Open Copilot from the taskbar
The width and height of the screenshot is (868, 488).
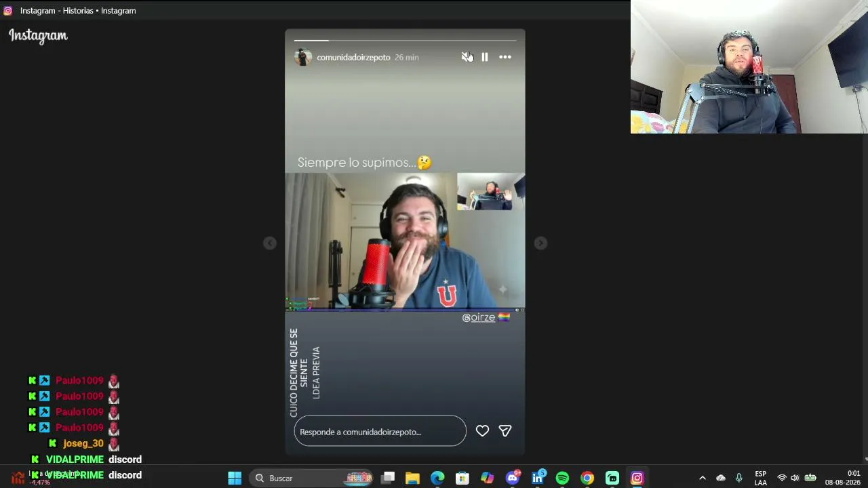pos(487,479)
